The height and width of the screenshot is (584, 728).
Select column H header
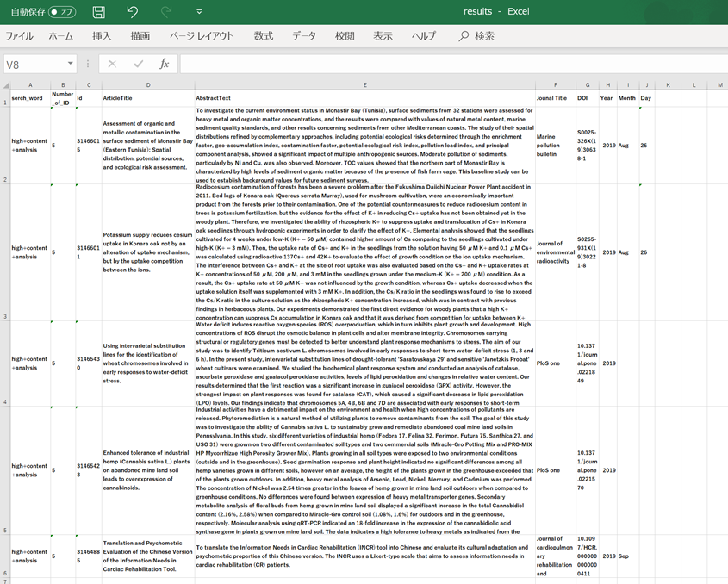click(607, 85)
